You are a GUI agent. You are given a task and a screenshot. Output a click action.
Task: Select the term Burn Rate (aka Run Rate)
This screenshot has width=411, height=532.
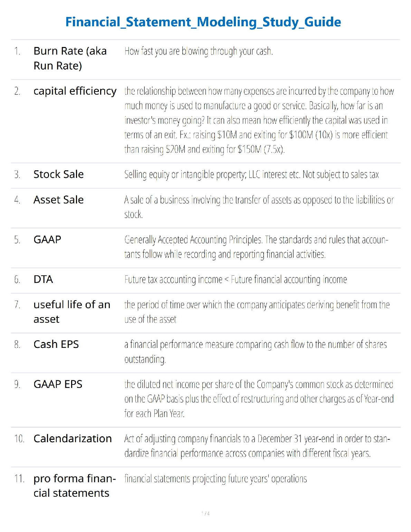tap(70, 58)
